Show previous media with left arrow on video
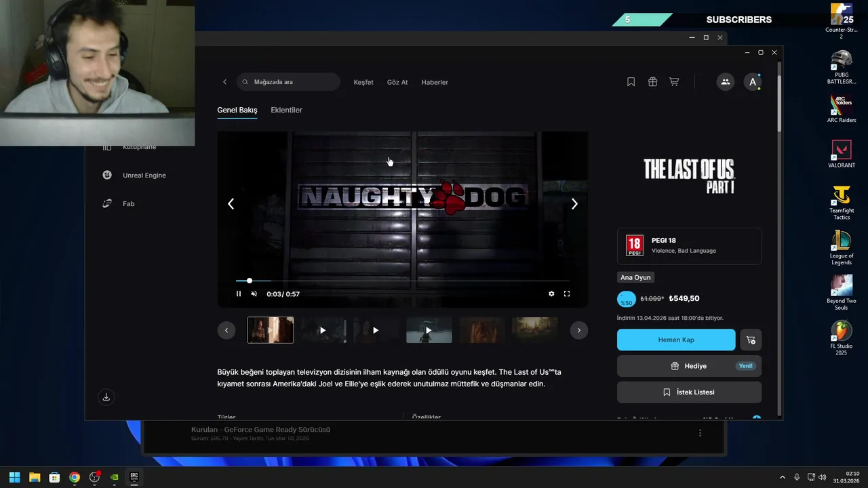 (231, 203)
